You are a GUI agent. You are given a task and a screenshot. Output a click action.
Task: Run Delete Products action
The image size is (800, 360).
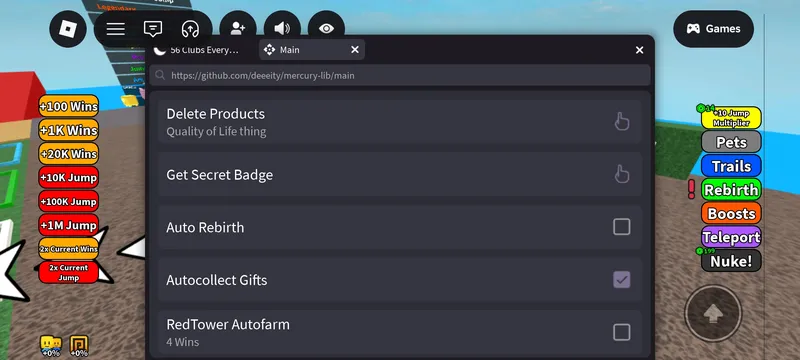pos(399,122)
